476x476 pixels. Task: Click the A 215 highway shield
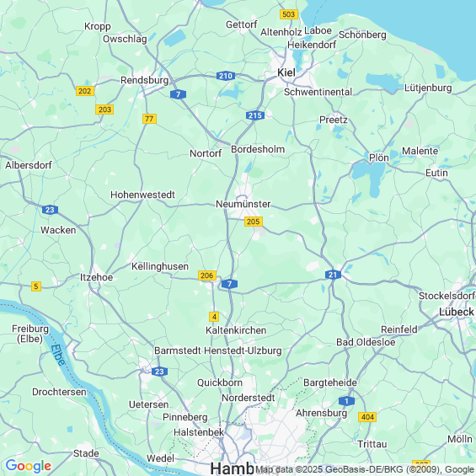[255, 115]
